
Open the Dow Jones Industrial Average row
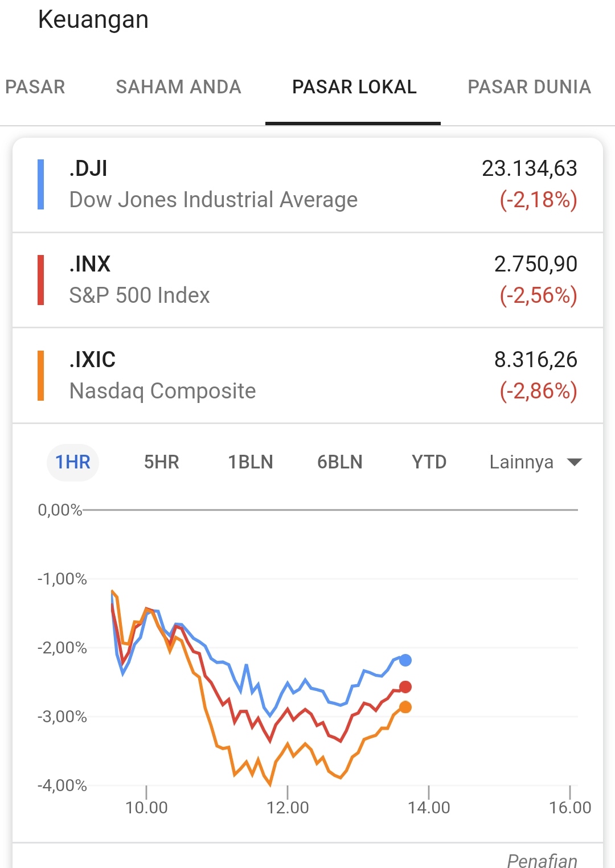tap(307, 184)
